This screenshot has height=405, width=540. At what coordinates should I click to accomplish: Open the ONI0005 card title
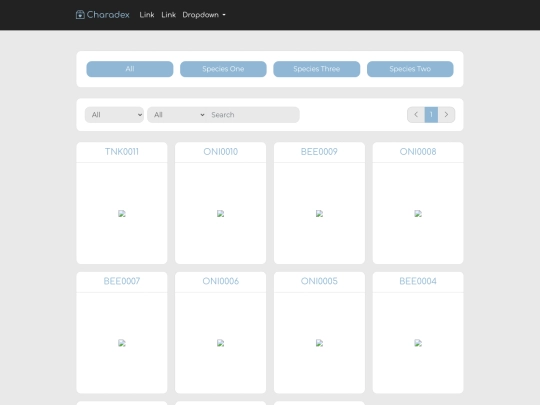319,281
